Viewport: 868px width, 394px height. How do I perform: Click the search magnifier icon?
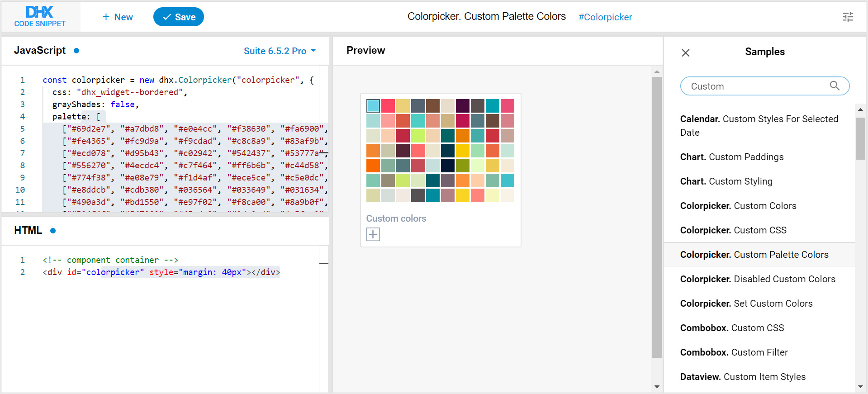(835, 85)
